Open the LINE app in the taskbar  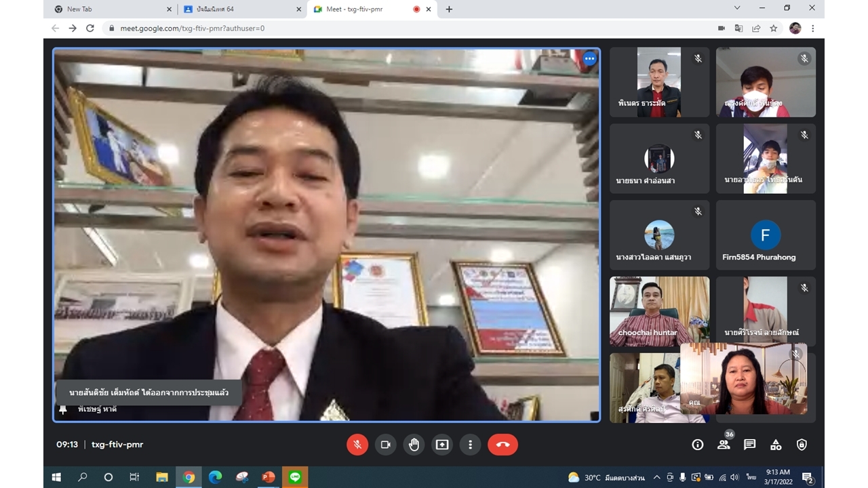click(x=295, y=477)
